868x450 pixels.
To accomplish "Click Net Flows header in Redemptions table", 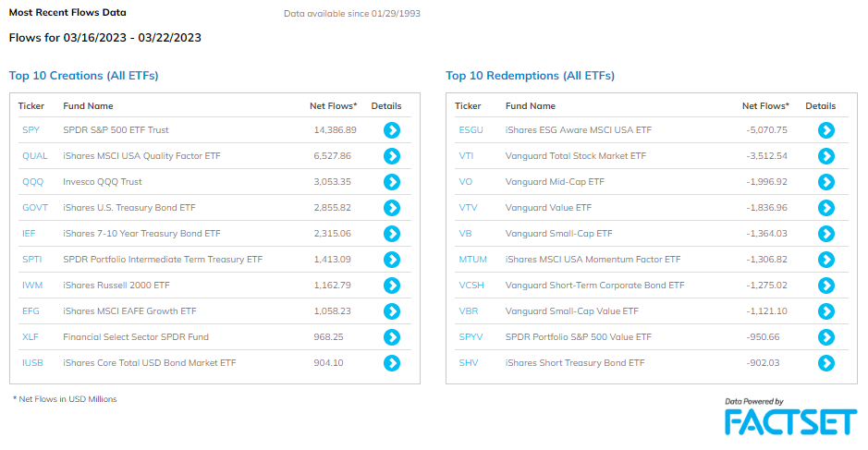I will pos(765,105).
